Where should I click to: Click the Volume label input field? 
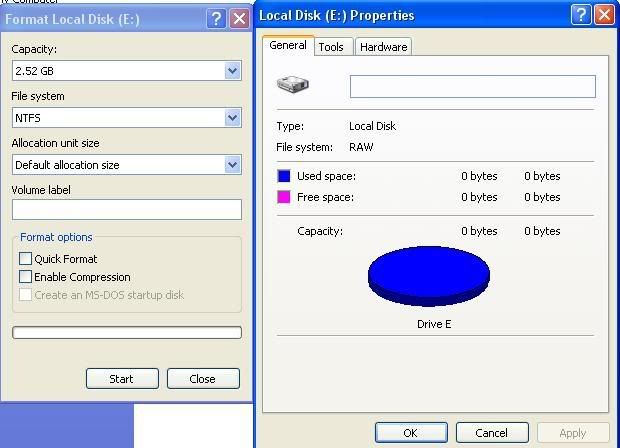click(127, 210)
